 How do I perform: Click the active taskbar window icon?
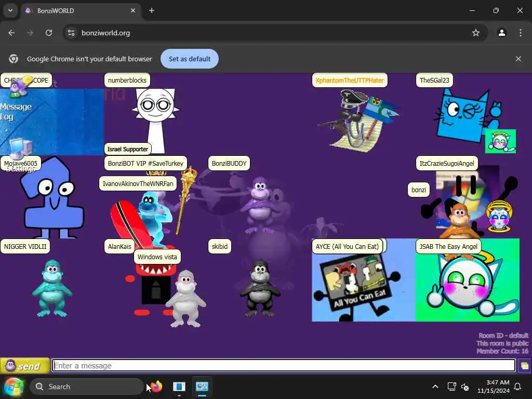(202, 387)
